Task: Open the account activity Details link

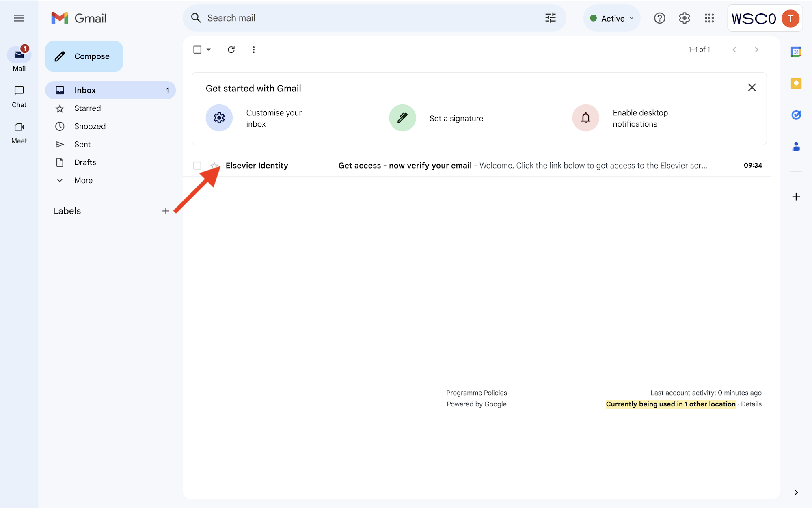Action: (751, 404)
